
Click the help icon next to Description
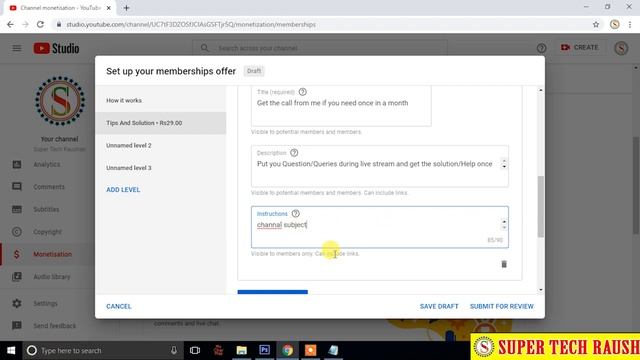pyautogui.click(x=294, y=153)
